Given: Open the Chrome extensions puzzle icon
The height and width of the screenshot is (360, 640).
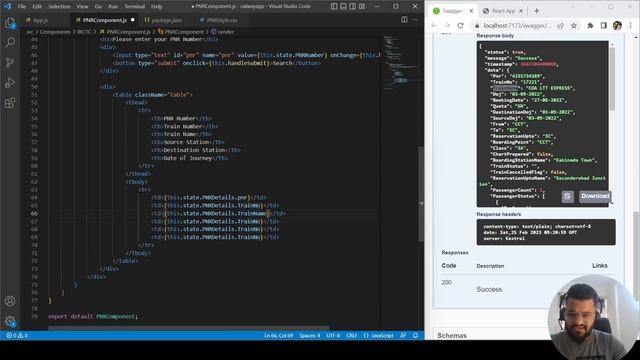Looking at the screenshot, I should coord(590,25).
